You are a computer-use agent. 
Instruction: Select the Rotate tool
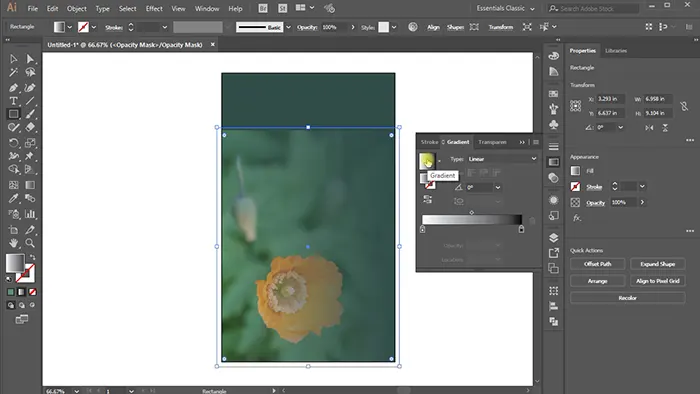pyautogui.click(x=13, y=143)
